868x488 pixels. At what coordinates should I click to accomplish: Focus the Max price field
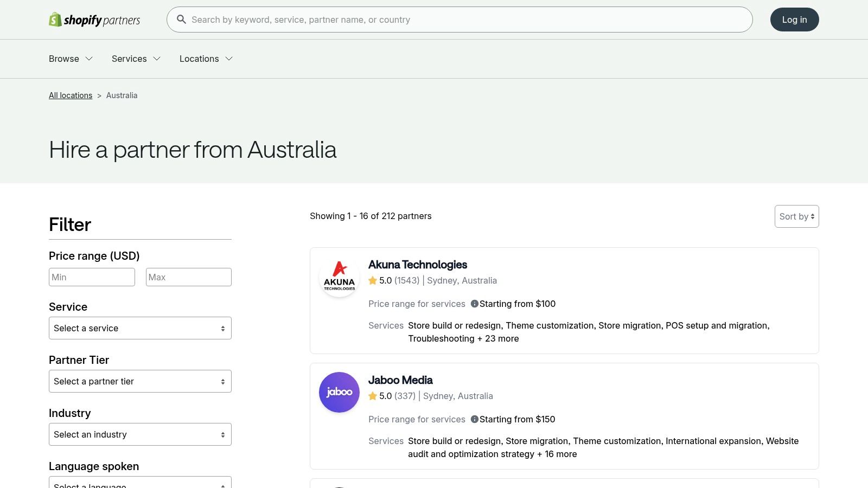189,277
